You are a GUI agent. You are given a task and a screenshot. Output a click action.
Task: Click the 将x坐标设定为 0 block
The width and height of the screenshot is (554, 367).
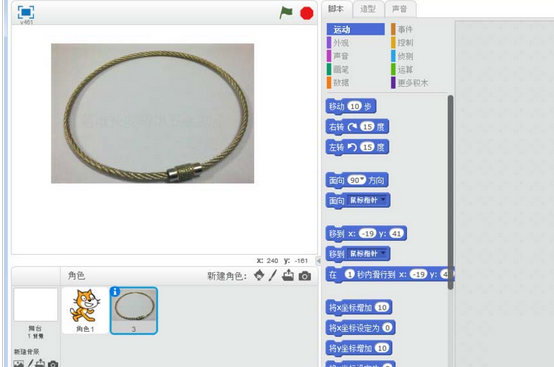click(360, 328)
